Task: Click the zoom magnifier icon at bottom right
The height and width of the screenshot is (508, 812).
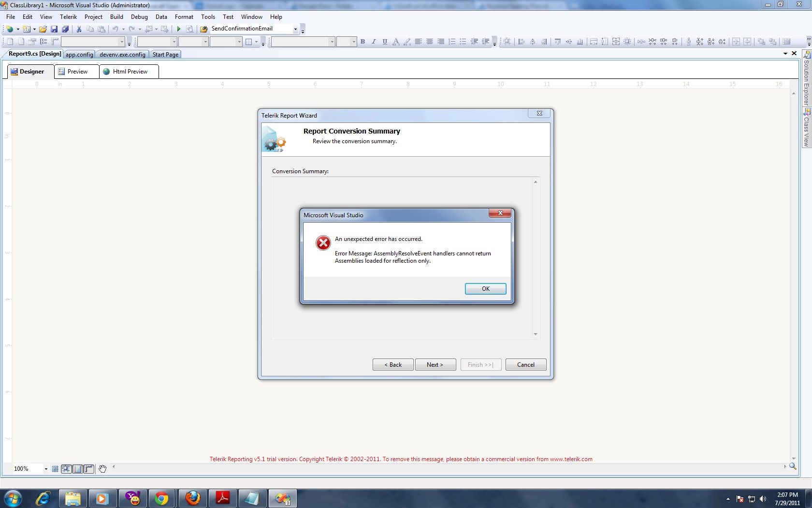Action: click(793, 466)
